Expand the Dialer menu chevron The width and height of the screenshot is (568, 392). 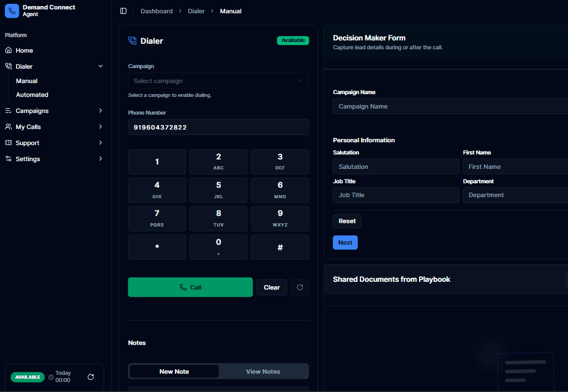[100, 66]
